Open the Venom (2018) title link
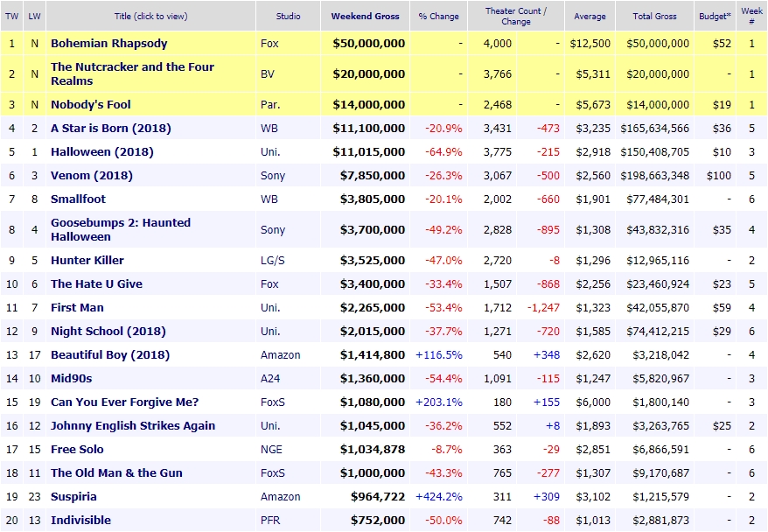The height and width of the screenshot is (532, 768). tap(92, 175)
